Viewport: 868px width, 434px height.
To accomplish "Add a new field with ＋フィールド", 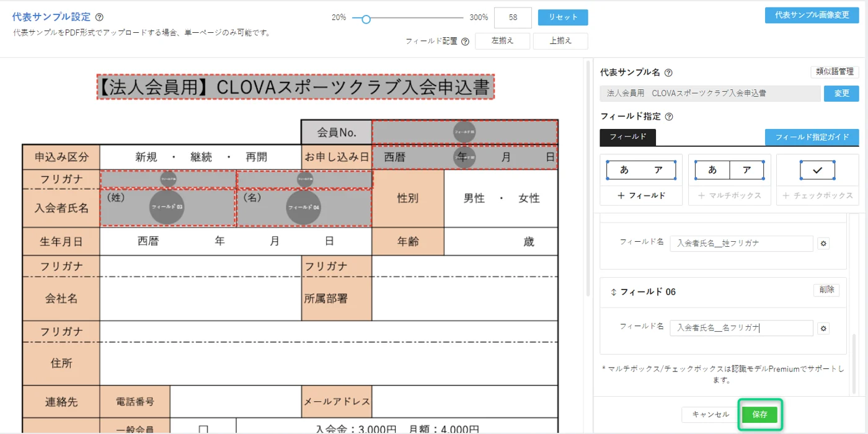I will pyautogui.click(x=641, y=195).
